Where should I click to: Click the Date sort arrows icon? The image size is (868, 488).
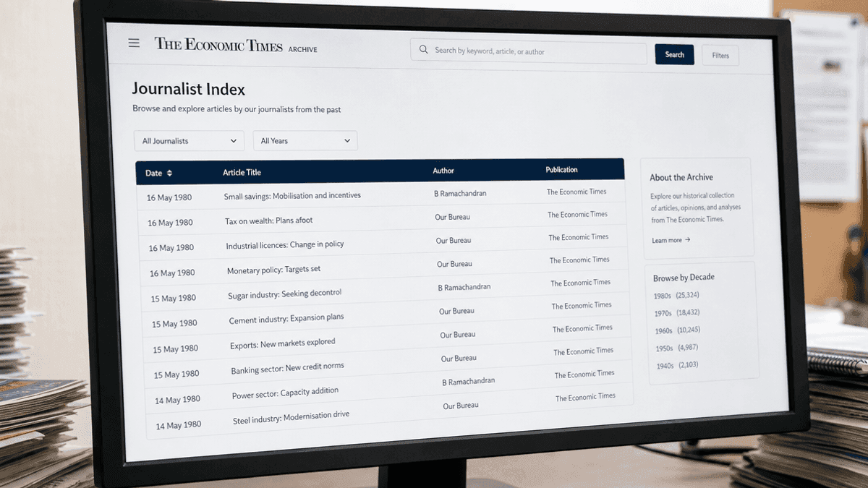pyautogui.click(x=169, y=174)
